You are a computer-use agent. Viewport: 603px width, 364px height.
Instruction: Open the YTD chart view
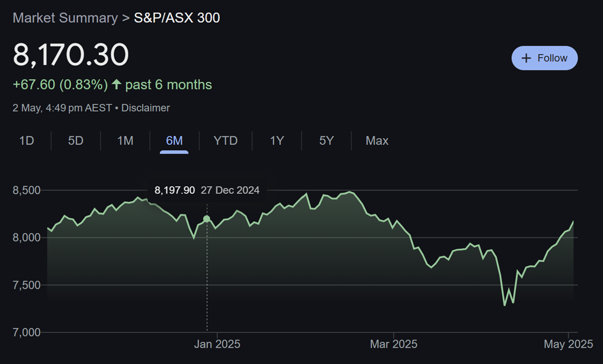(225, 140)
